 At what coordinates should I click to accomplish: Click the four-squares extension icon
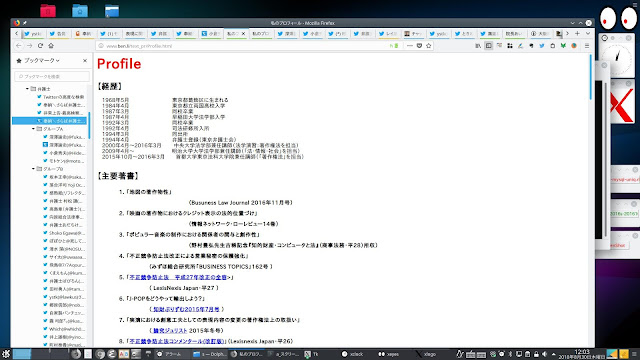tap(510, 46)
